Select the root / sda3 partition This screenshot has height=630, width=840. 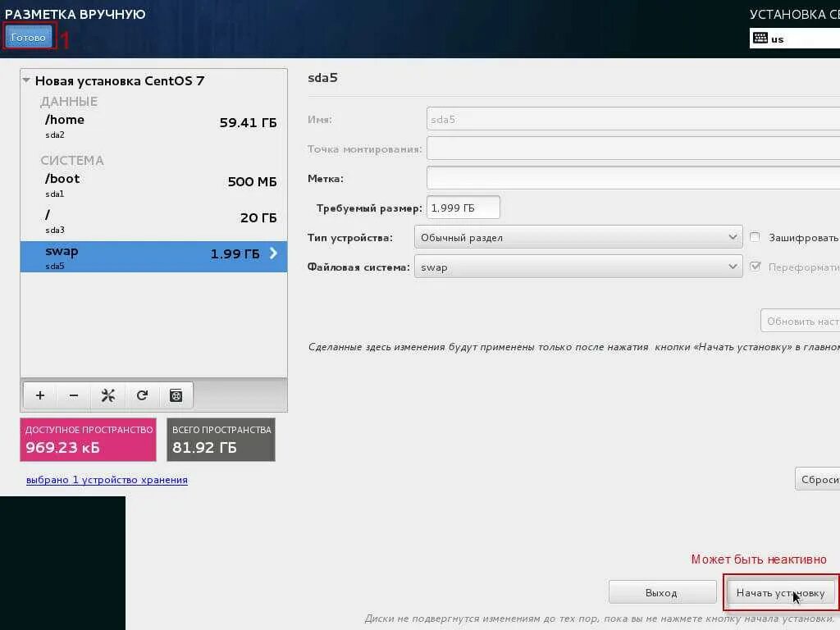153,221
